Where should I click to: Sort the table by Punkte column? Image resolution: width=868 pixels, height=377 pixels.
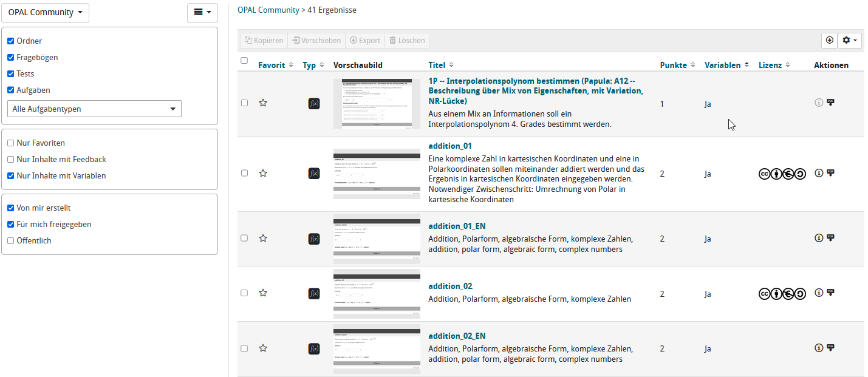point(674,65)
